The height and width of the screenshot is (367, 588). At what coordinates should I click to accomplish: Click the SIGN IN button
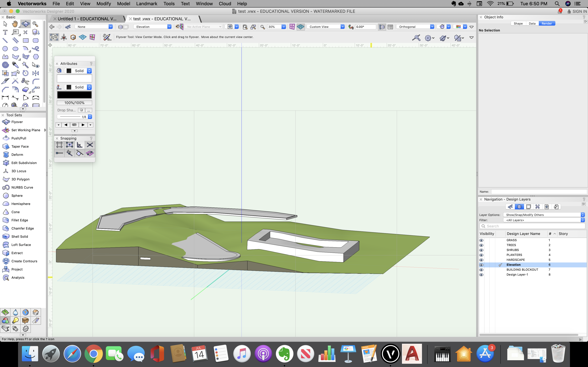coord(579,11)
